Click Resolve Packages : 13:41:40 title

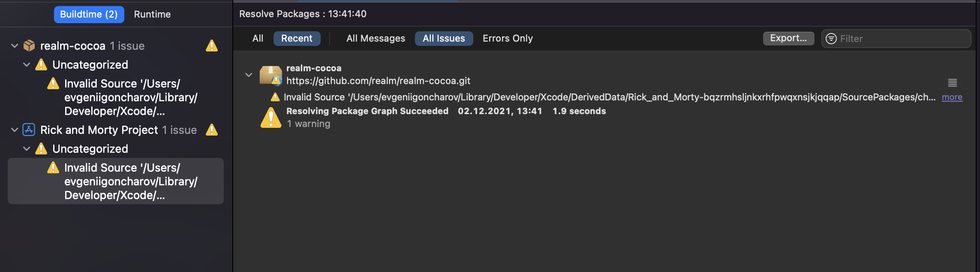(303, 14)
